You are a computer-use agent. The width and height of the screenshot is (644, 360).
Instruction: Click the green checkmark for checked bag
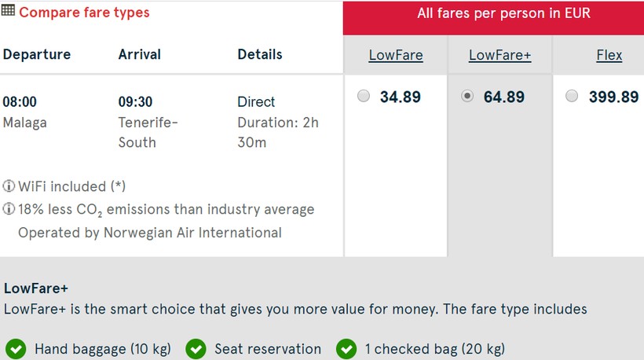(x=346, y=349)
